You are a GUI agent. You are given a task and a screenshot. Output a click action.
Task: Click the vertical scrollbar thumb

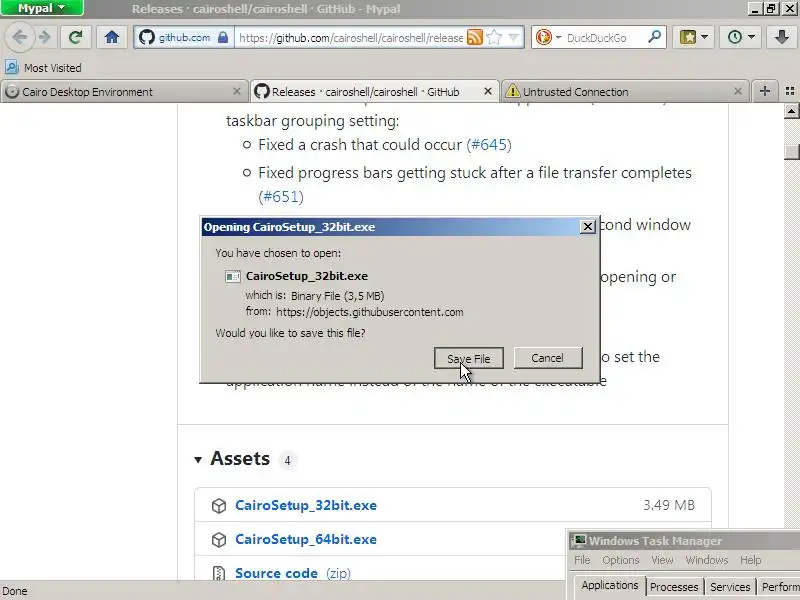click(791, 152)
